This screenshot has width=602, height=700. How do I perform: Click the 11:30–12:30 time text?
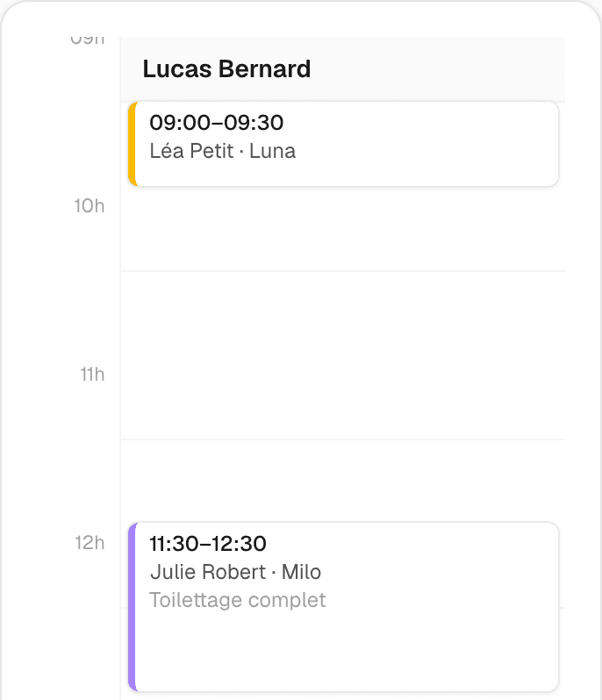pyautogui.click(x=208, y=544)
